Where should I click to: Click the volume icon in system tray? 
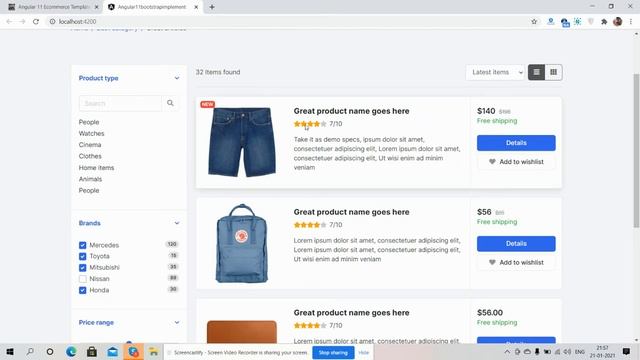[x=567, y=351]
